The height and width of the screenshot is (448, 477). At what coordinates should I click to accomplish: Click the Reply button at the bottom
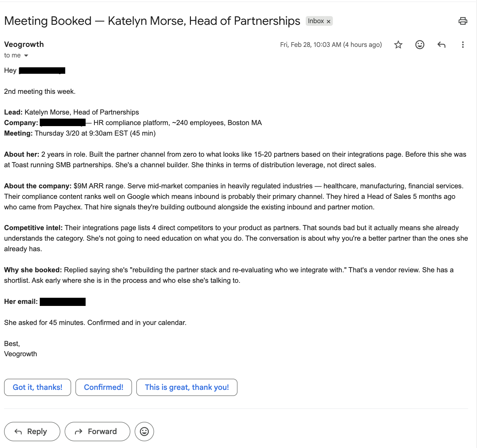tap(32, 431)
